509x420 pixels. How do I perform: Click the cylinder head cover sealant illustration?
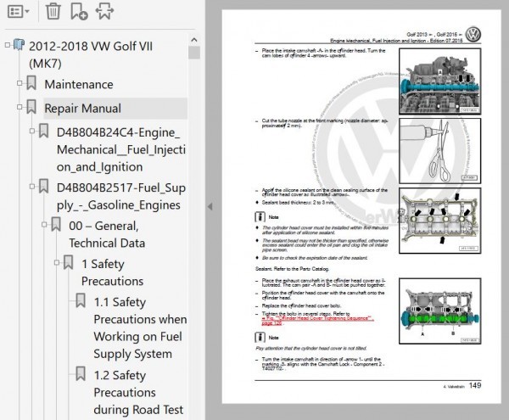(x=439, y=221)
